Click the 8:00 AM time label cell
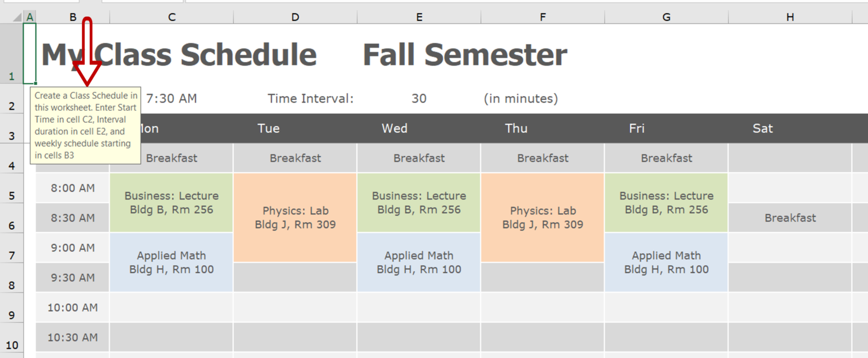This screenshot has height=358, width=868. [x=72, y=188]
